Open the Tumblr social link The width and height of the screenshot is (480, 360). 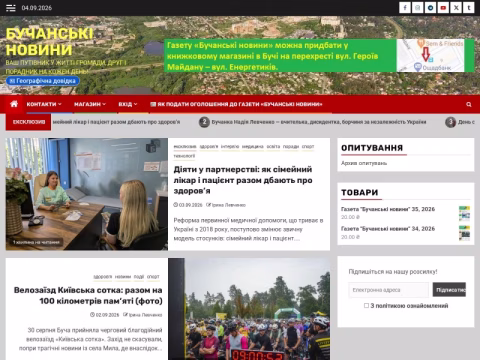coord(469,8)
